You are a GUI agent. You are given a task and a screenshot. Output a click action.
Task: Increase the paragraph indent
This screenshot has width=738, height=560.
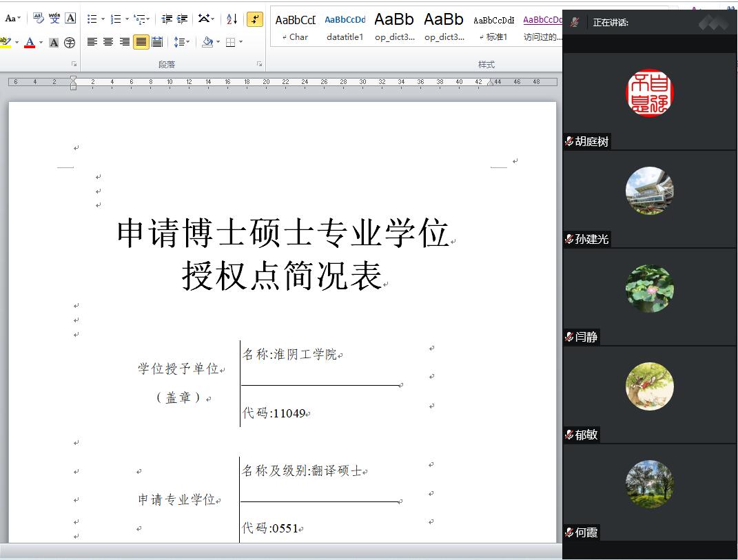click(182, 19)
